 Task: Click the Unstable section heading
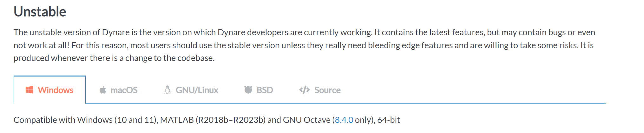tap(40, 12)
